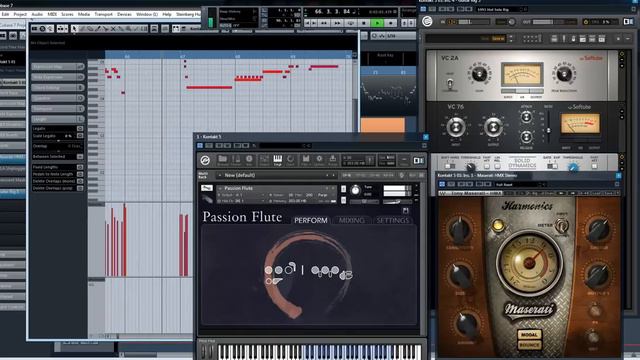Screen dimensions: 640x360
Task: Toggle Kontakt Quick-load icon
Action: (291, 160)
